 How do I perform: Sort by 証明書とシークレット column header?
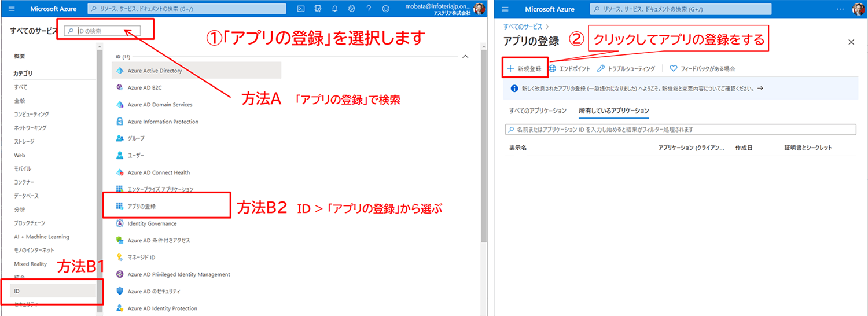pos(808,148)
